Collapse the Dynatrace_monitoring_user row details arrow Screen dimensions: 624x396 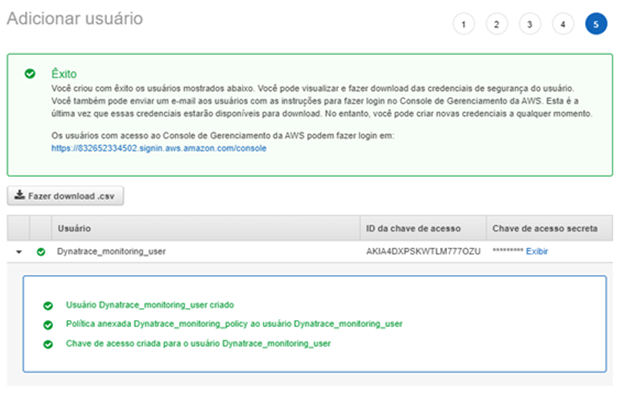19,252
